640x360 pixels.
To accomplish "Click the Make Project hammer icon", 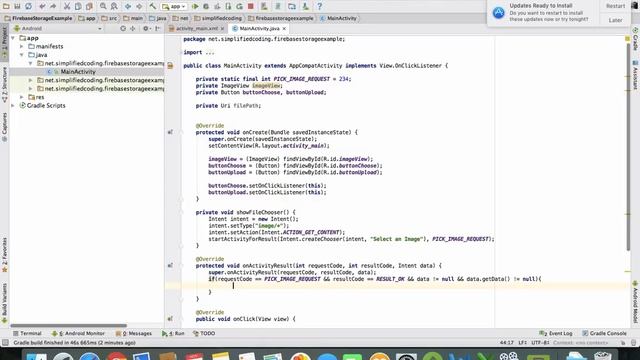I will point(153,7).
